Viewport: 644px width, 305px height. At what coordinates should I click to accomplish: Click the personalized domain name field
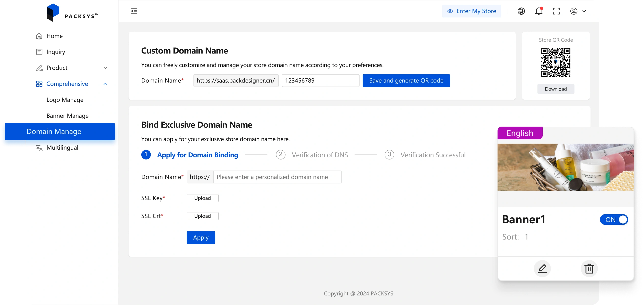click(277, 177)
